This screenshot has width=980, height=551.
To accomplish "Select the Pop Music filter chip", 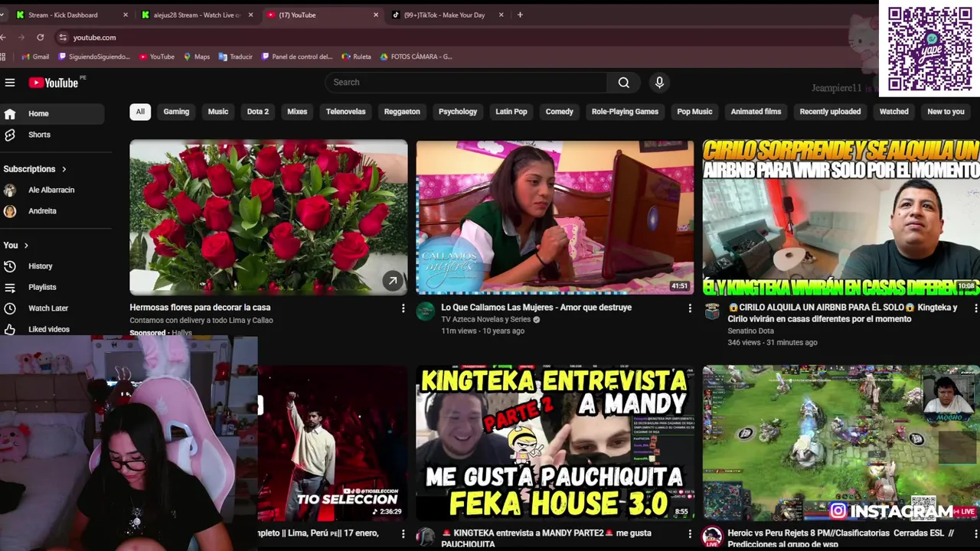I will pyautogui.click(x=694, y=112).
